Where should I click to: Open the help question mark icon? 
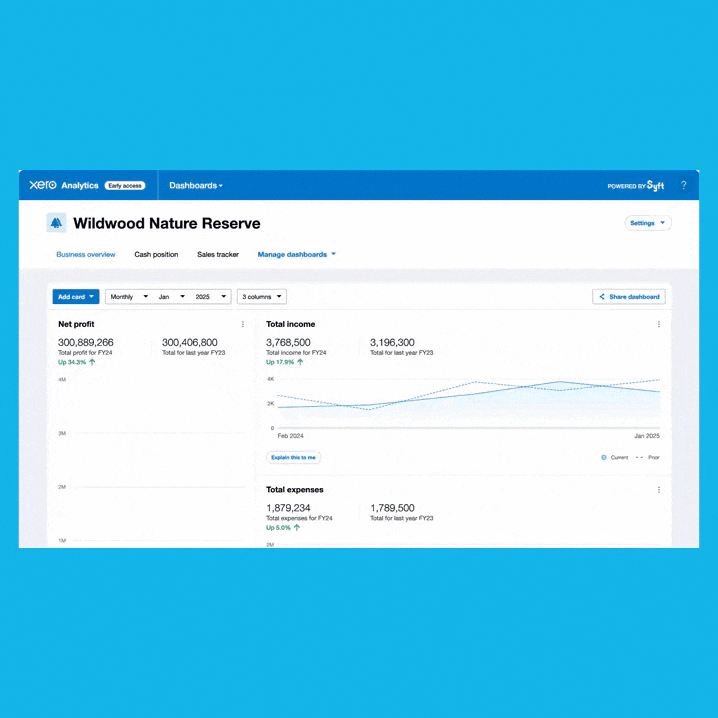(684, 185)
